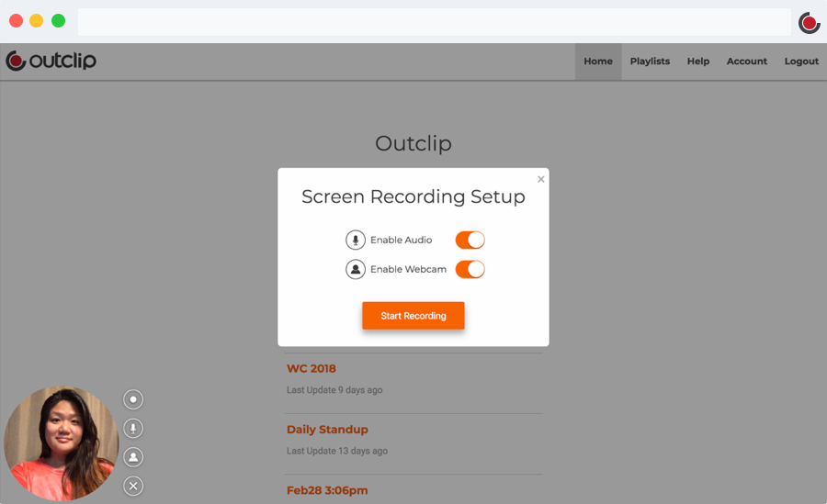Click the microphone icon next to Enable Audio
This screenshot has width=827, height=504.
[x=356, y=241]
